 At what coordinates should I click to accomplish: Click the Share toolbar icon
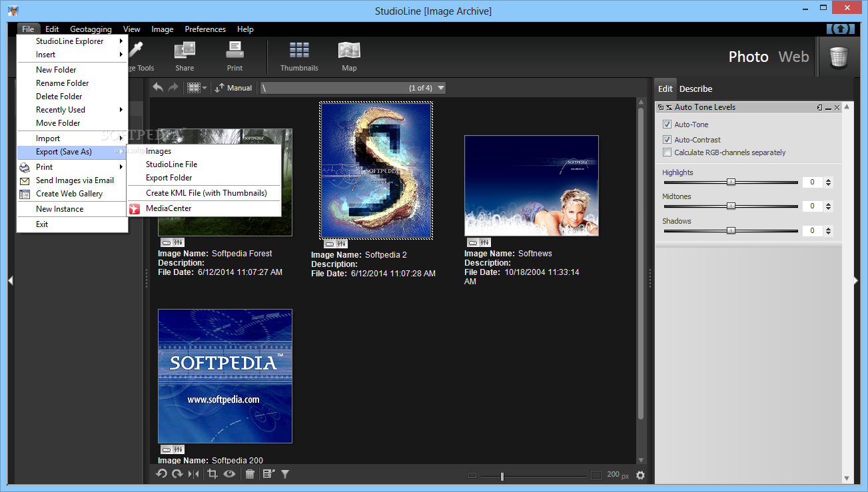click(x=185, y=51)
